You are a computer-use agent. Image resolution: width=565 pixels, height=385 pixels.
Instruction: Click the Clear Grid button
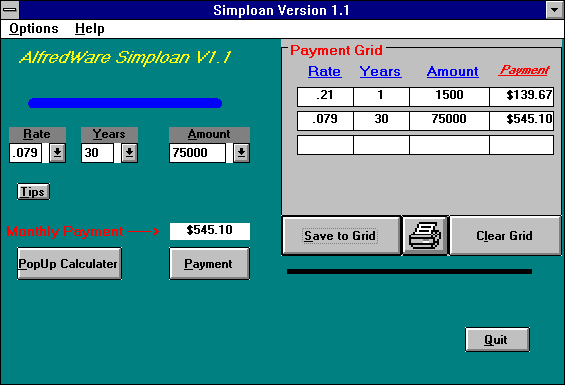(x=505, y=236)
